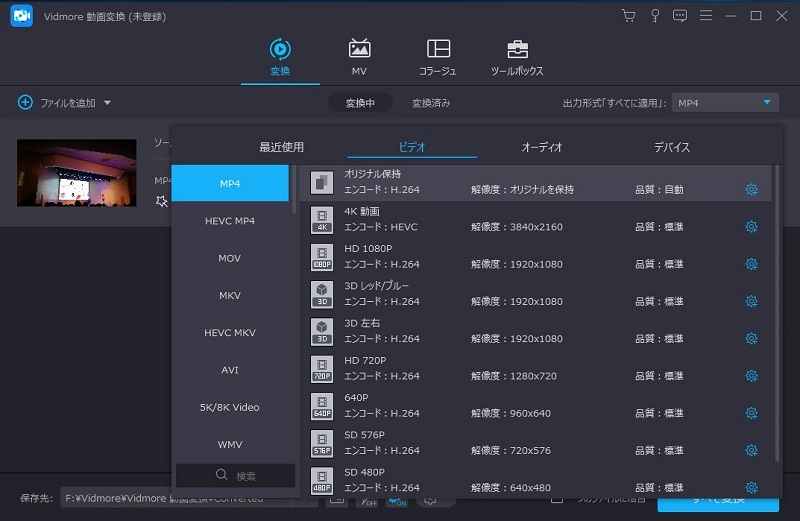Select HEVC MP4 in the format list
Viewport: 800px width, 521px height.
tap(230, 221)
